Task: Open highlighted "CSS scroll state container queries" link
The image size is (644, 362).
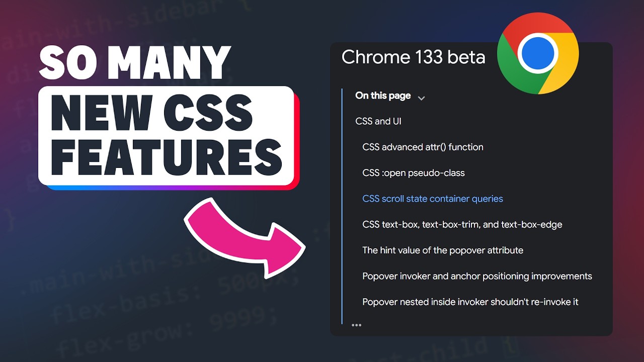Action: pos(432,199)
